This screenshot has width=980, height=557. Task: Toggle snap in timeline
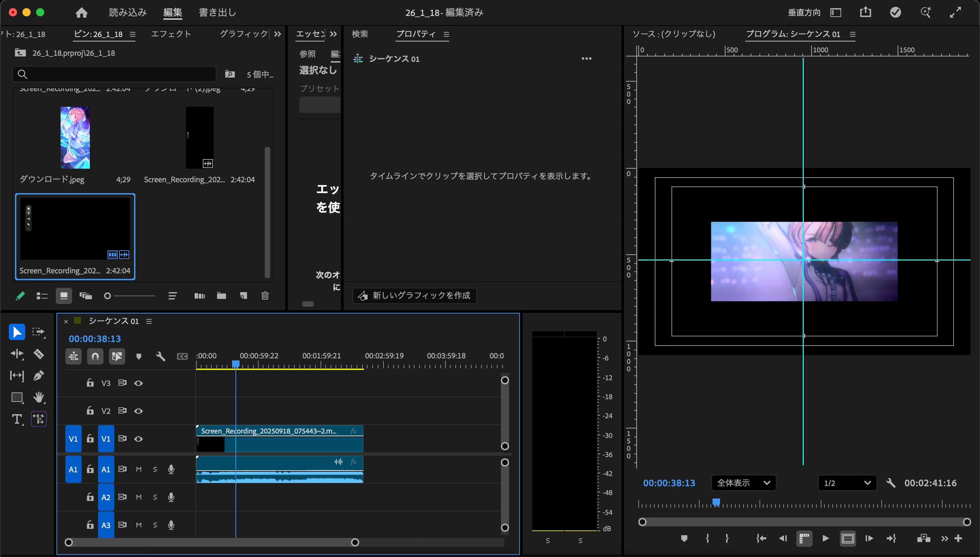tap(95, 356)
